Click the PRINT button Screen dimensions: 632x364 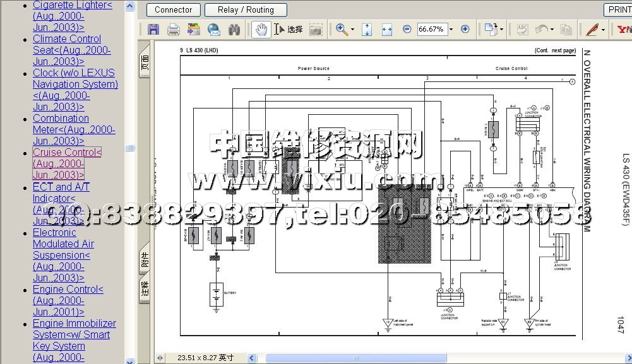click(618, 10)
